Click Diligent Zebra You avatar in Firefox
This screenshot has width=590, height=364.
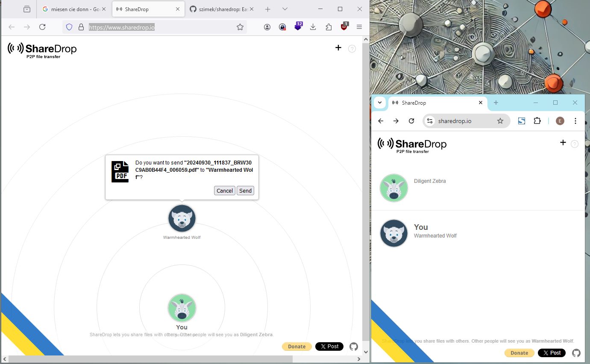tap(182, 308)
